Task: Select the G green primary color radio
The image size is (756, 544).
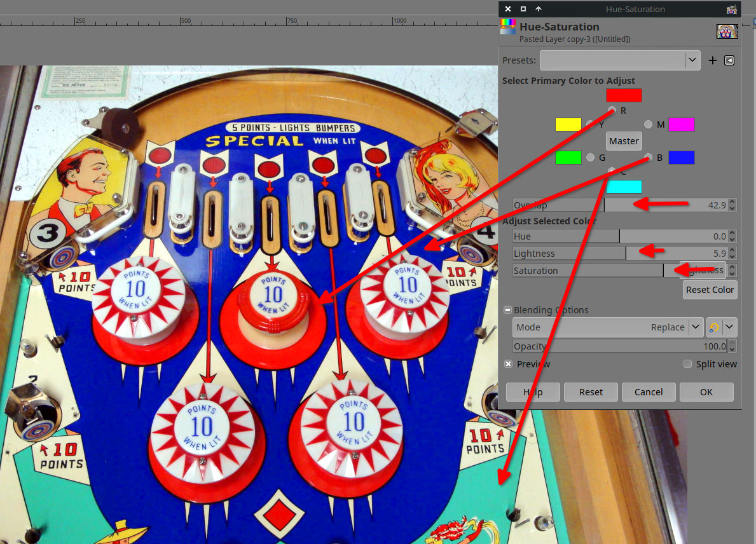Action: pyautogui.click(x=590, y=158)
